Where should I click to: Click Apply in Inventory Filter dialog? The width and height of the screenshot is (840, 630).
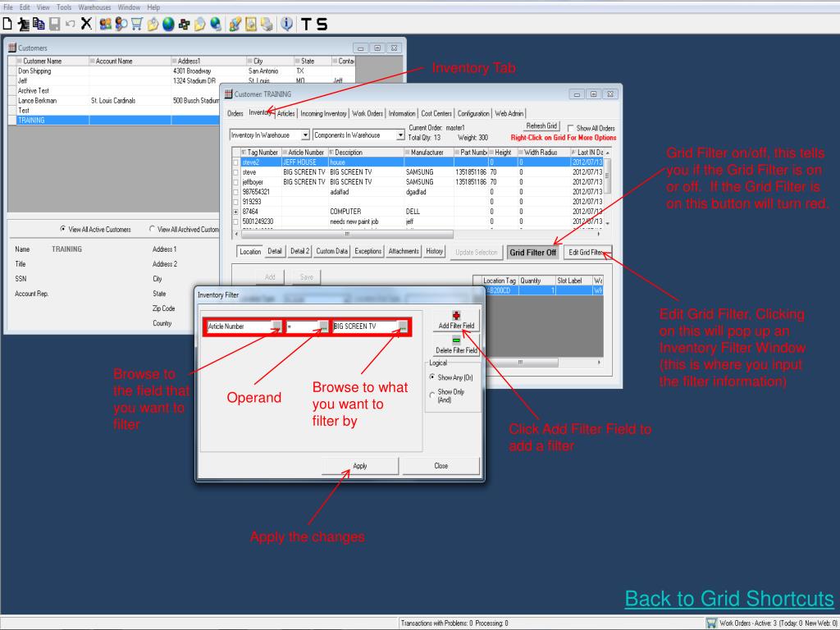[360, 466]
